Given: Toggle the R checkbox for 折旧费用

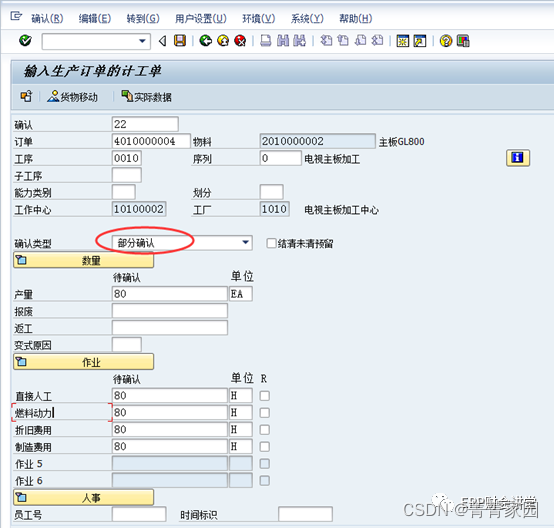Looking at the screenshot, I should [x=265, y=429].
